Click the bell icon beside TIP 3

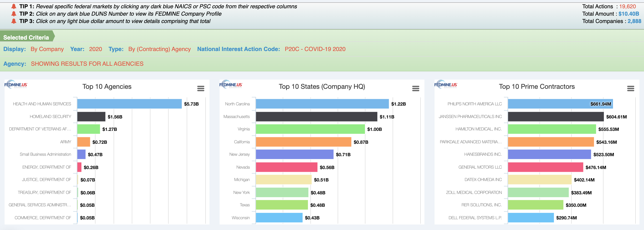click(x=14, y=21)
